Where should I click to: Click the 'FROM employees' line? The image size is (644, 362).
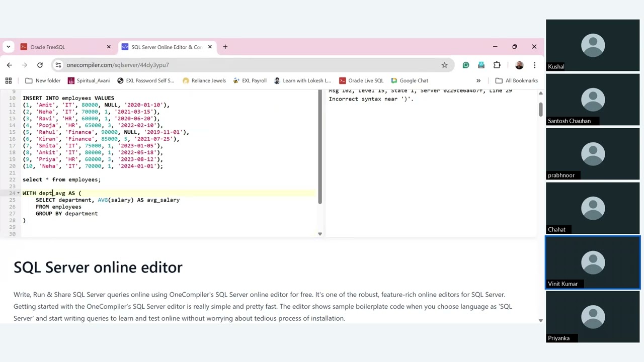(58, 207)
